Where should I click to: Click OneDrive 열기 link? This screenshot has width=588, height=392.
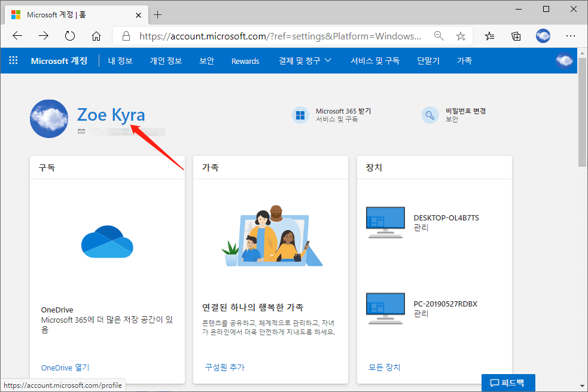(x=65, y=367)
